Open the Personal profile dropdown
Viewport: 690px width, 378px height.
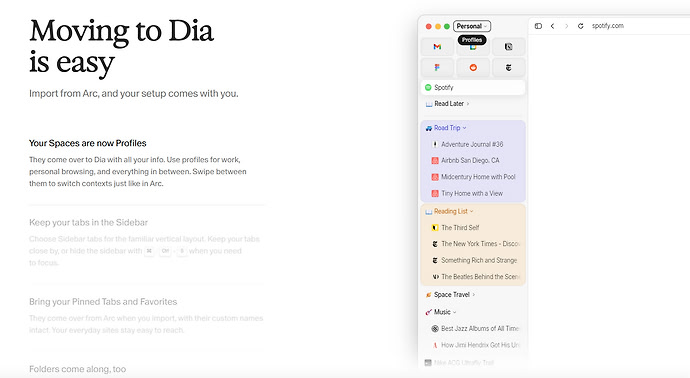[472, 26]
